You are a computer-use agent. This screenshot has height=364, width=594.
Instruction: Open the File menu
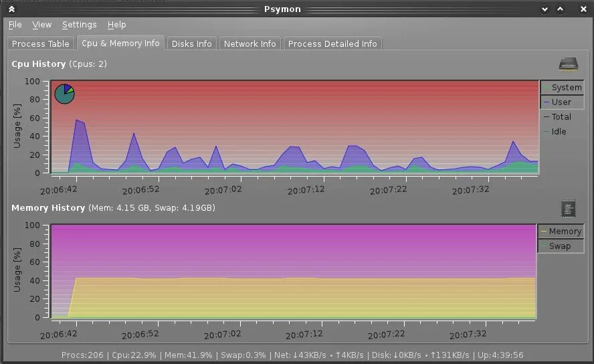coord(15,25)
